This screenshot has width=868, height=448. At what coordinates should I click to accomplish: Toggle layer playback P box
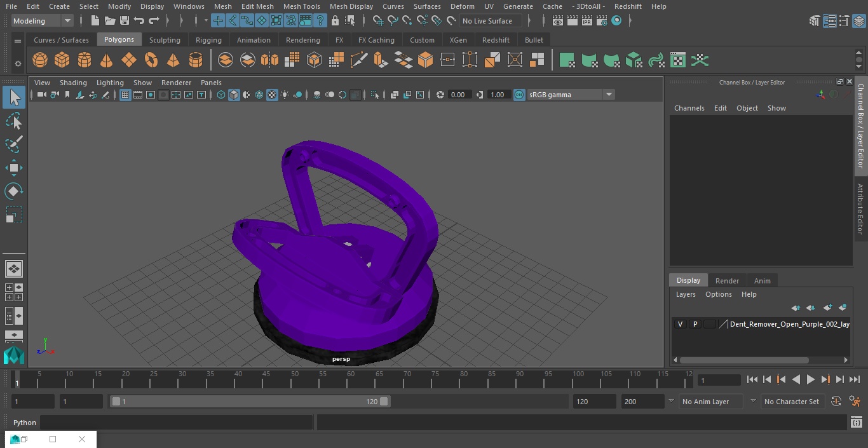click(x=695, y=324)
